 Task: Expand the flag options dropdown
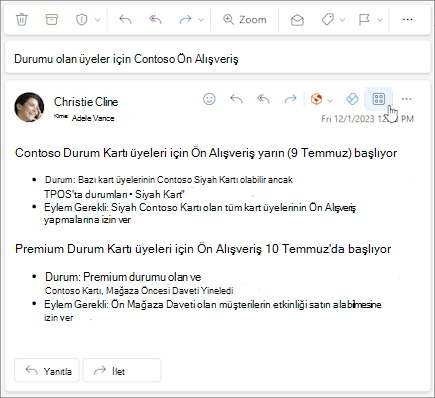pyautogui.click(x=380, y=20)
